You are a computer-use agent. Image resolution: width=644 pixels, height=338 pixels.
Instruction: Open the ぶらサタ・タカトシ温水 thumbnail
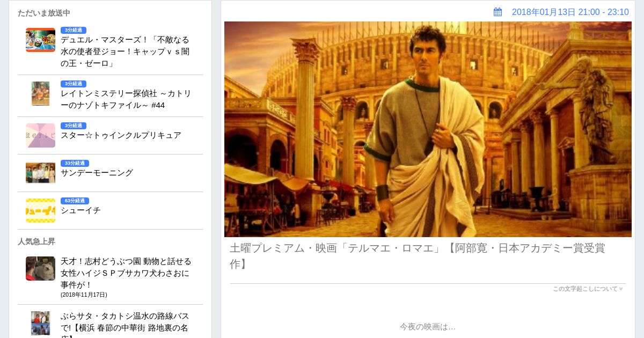click(x=40, y=323)
